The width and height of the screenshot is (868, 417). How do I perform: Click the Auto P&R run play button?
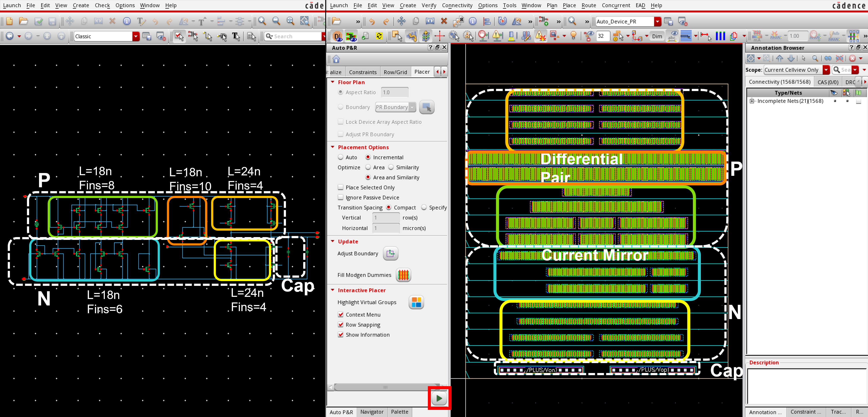pyautogui.click(x=440, y=398)
